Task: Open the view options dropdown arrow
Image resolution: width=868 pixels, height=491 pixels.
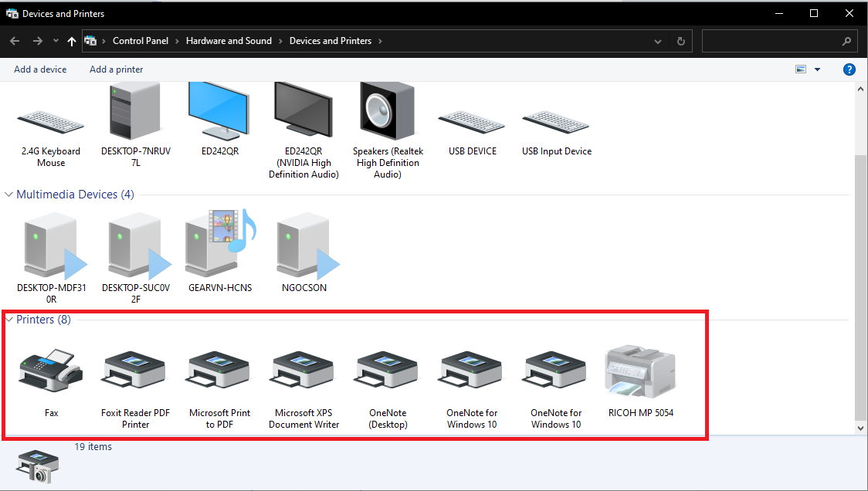Action: 817,69
